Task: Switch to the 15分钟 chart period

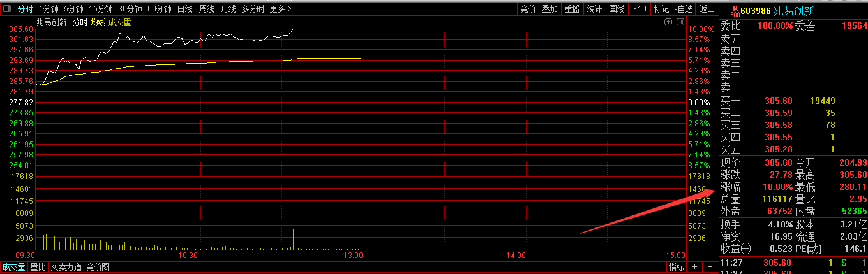Action: pos(101,9)
